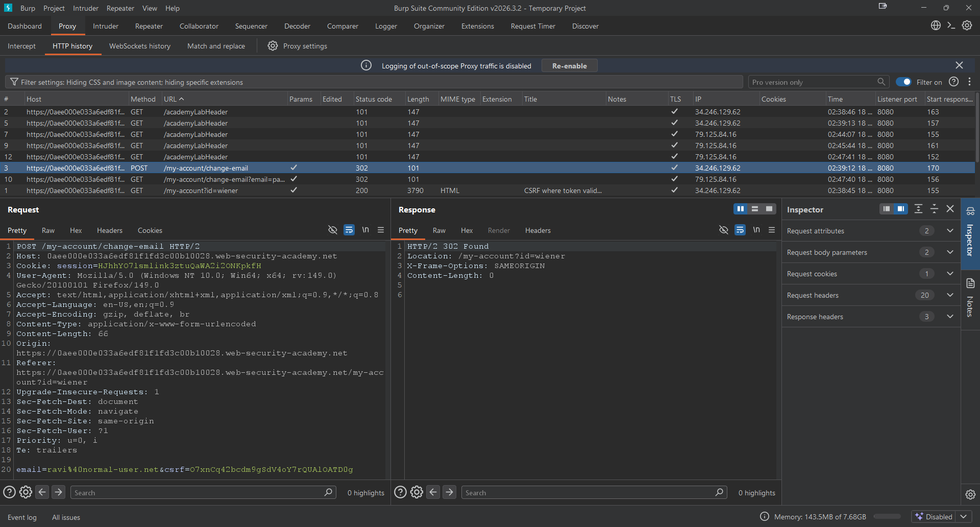This screenshot has height=527, width=980.
Task: Switch to the Intercept sub-tab
Action: [x=22, y=46]
